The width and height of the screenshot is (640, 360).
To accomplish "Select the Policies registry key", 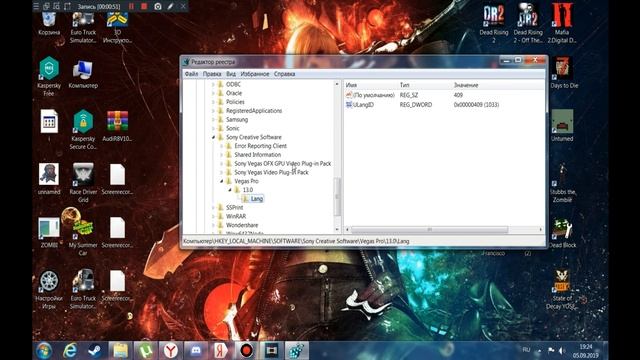I will click(x=235, y=102).
